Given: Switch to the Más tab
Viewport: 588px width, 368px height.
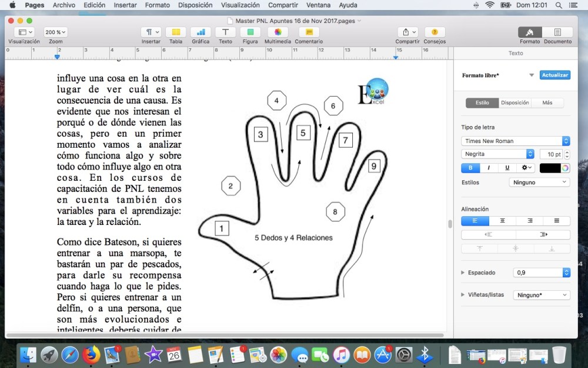Looking at the screenshot, I should pos(547,102).
